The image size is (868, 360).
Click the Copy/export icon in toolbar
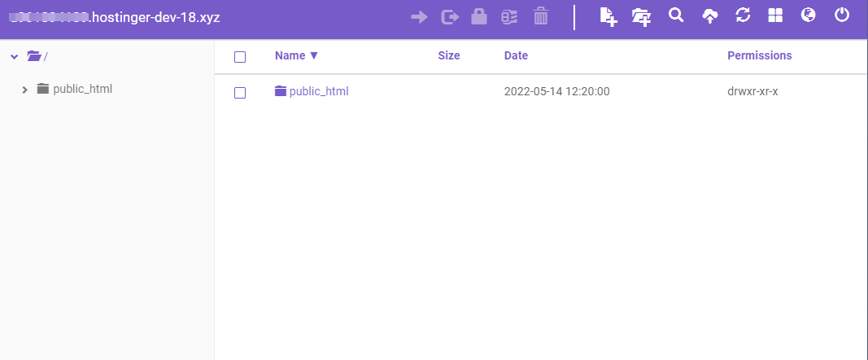click(450, 17)
